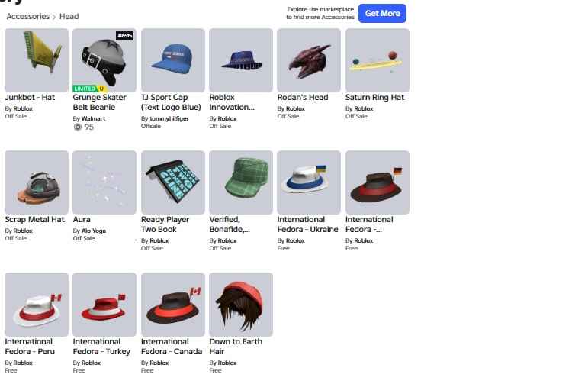Select the Grunge Skater Belt Beanie image
This screenshot has width=588, height=384.
click(104, 60)
